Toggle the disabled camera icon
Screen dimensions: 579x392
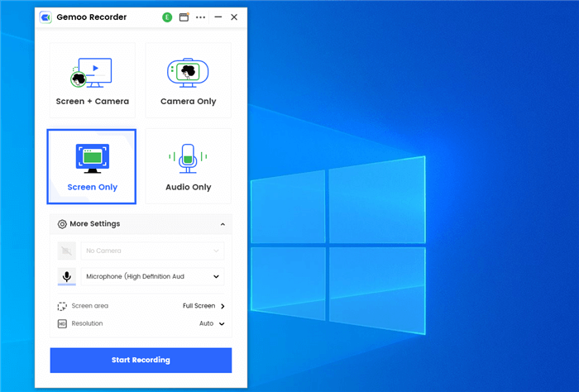[66, 251]
